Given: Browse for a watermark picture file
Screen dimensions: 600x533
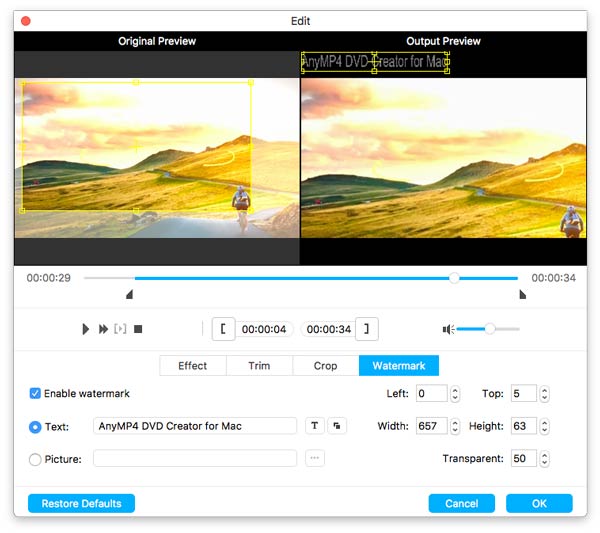Looking at the screenshot, I should (x=315, y=459).
